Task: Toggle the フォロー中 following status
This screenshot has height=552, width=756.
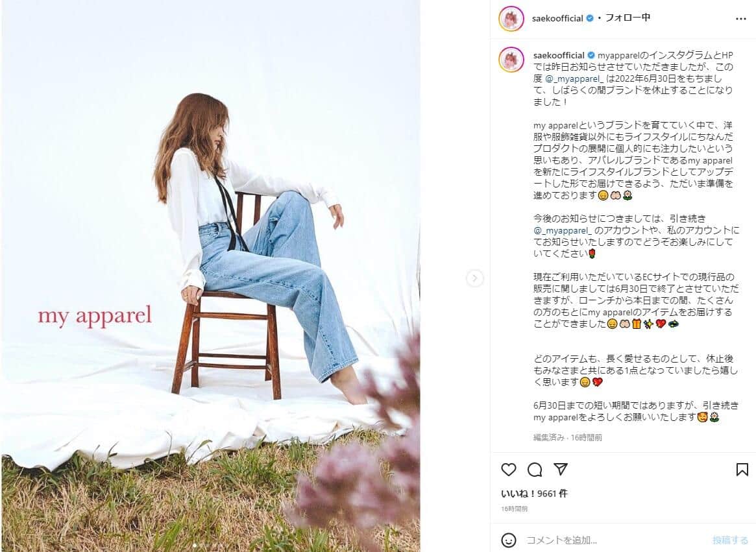Action: pos(628,18)
